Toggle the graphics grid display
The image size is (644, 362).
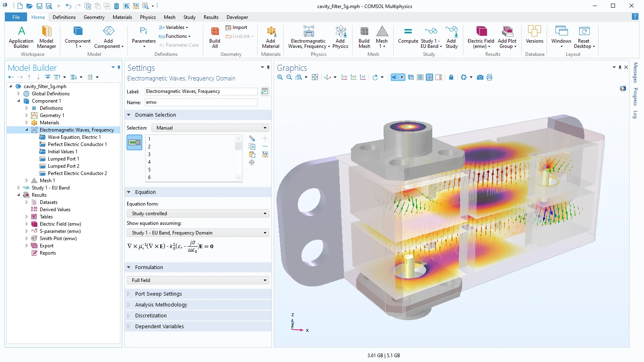tap(420, 77)
